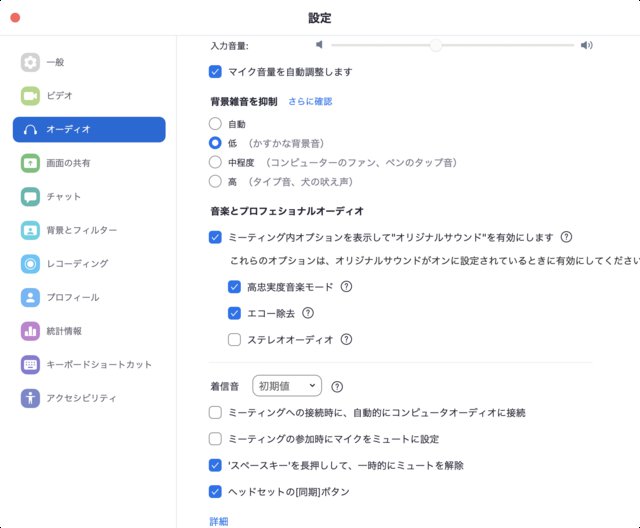Click the キーボードショートカット keyboard icon

[x=30, y=365]
